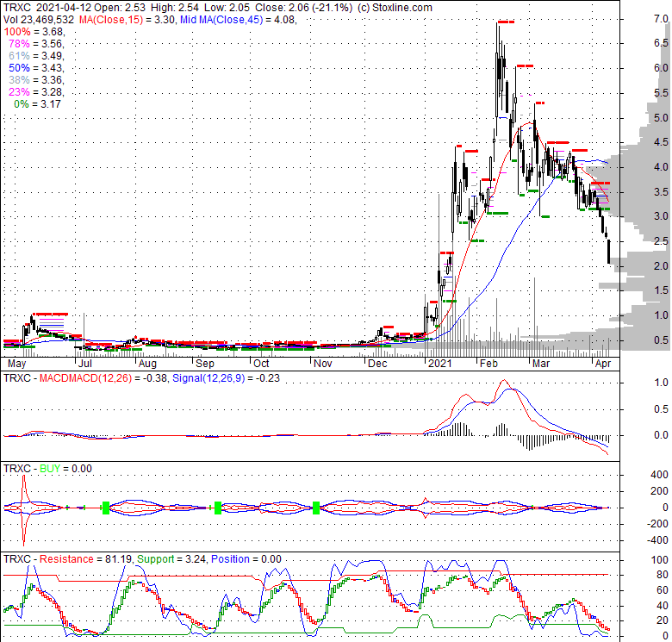Click the 6.0 price axis label

661,68
